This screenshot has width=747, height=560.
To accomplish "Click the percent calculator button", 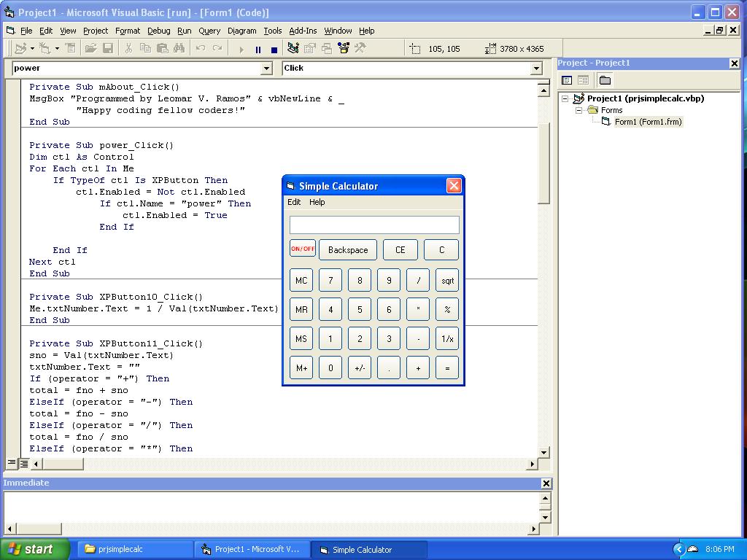I will point(447,309).
